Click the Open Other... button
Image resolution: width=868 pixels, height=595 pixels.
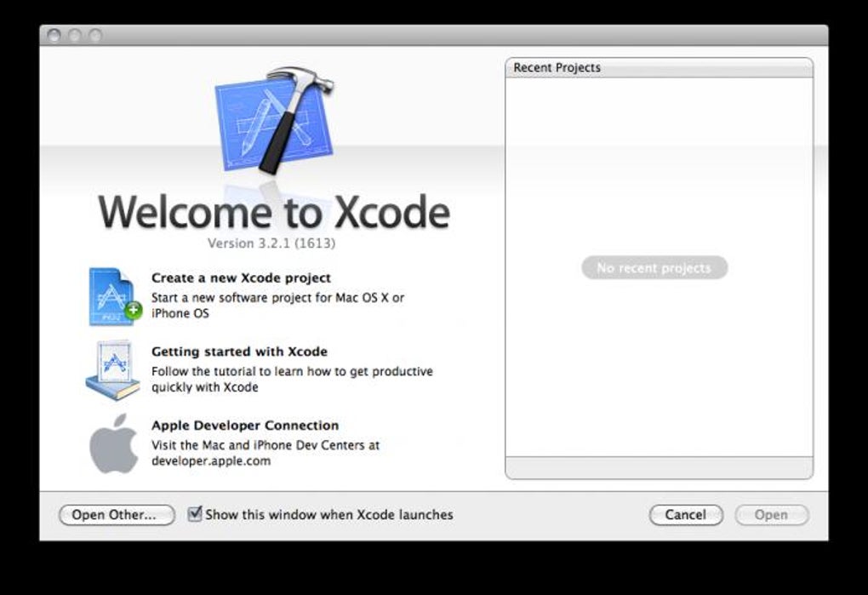[117, 515]
